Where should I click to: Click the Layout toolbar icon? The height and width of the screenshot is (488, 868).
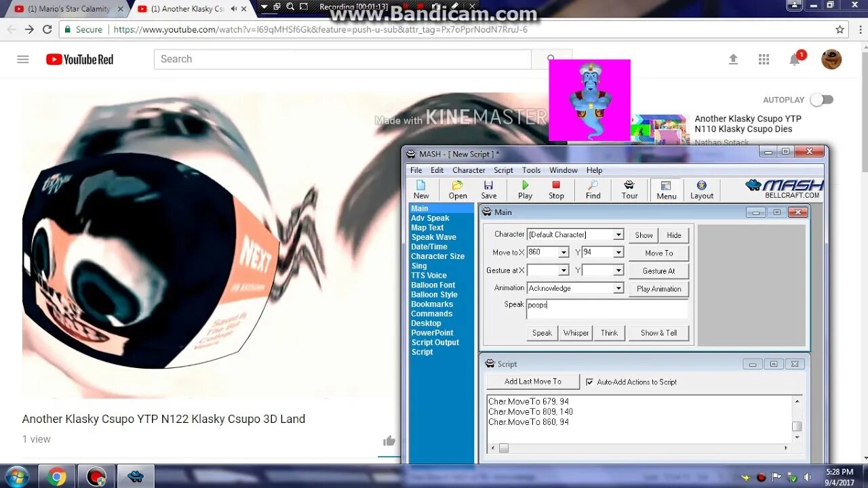[702, 190]
